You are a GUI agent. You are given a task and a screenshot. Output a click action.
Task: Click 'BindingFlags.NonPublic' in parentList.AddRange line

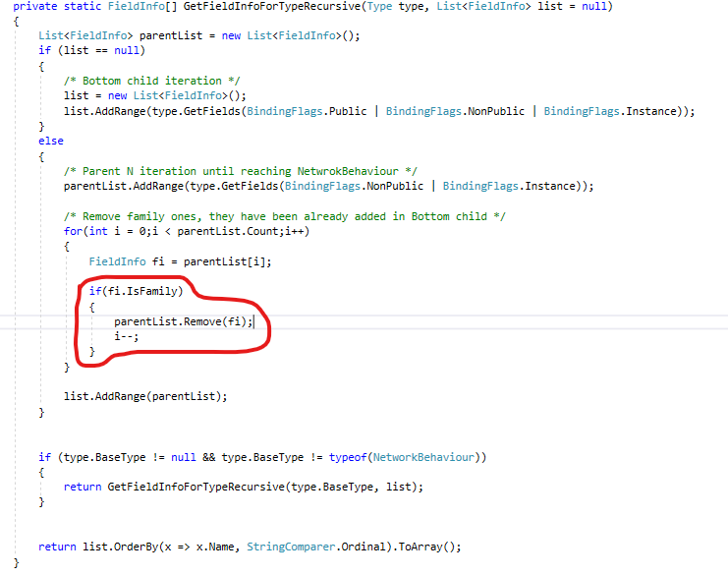[355, 186]
